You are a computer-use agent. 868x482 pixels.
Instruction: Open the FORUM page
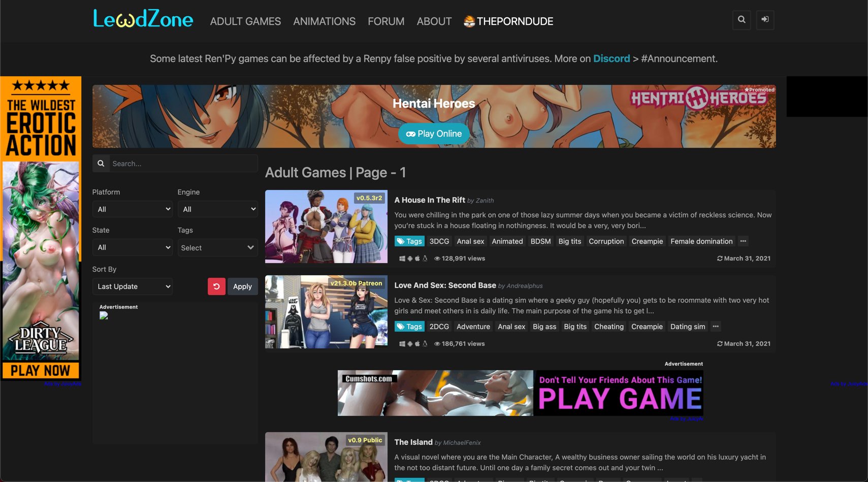pos(386,21)
